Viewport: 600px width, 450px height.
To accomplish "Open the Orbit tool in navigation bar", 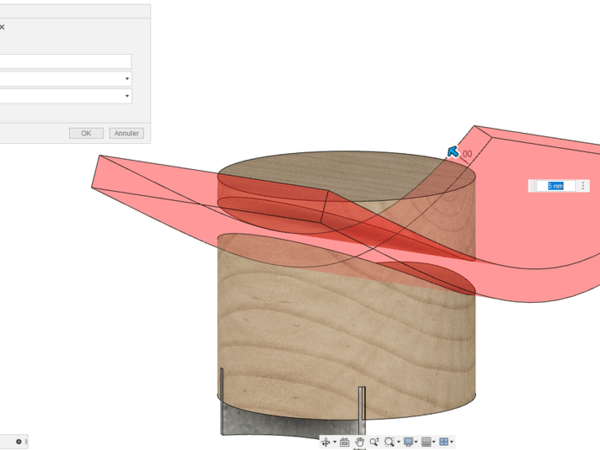I will [325, 441].
